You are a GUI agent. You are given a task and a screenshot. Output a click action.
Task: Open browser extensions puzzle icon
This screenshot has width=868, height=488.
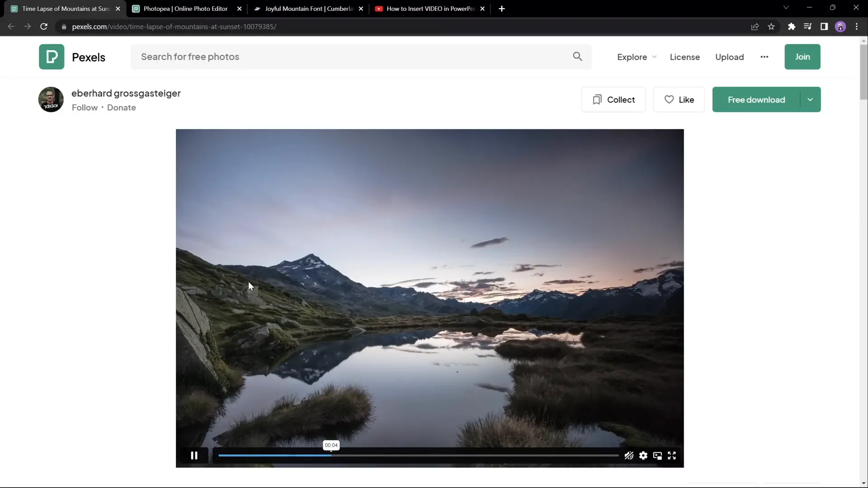792,27
